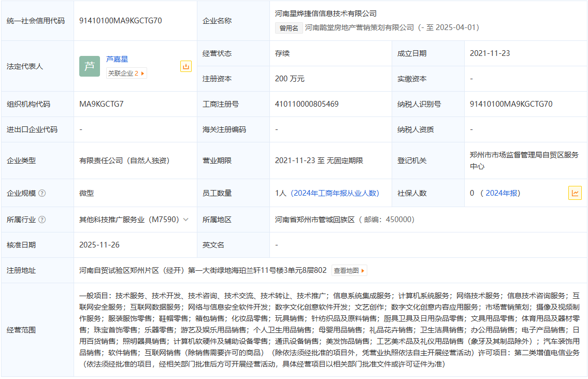
Task: Click the 曾用名 tag
Action: (x=289, y=28)
